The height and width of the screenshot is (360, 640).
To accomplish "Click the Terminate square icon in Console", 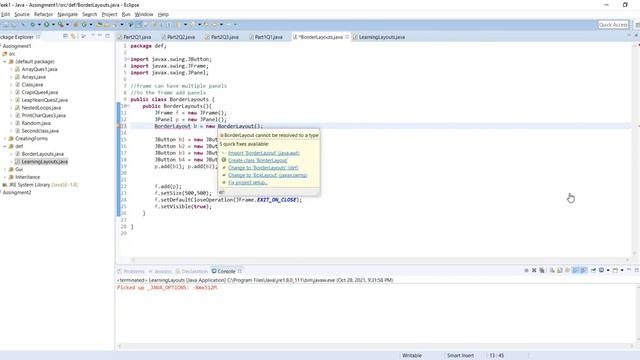I will tap(526, 271).
